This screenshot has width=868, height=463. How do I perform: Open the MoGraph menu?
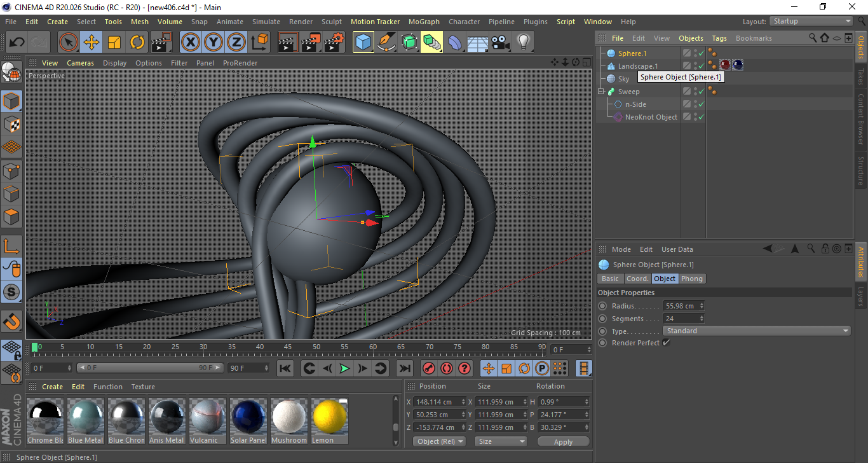(424, 22)
